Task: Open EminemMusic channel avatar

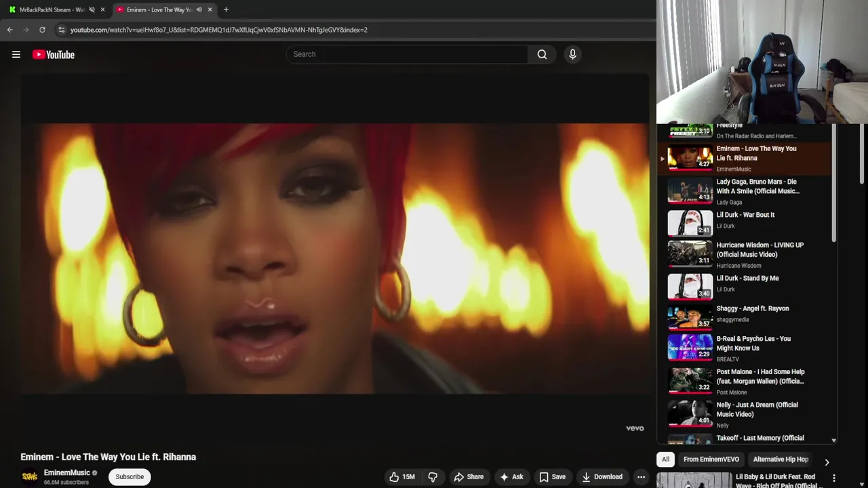Action: [x=30, y=476]
